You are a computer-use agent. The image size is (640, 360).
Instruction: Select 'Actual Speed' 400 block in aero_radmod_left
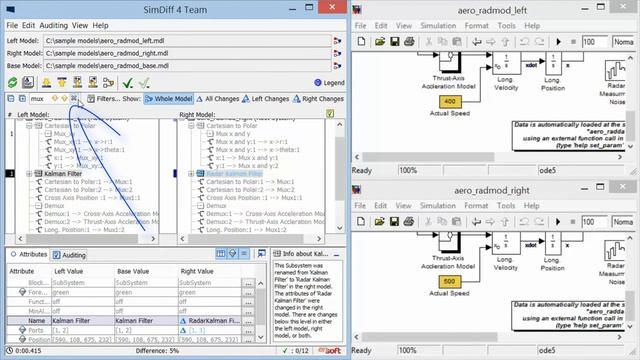450,101
